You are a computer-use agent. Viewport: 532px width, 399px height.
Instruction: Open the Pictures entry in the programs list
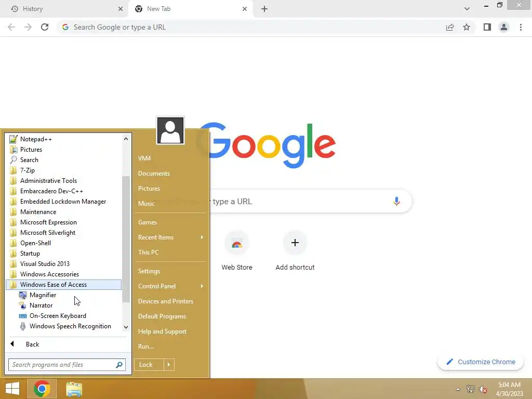pos(31,150)
